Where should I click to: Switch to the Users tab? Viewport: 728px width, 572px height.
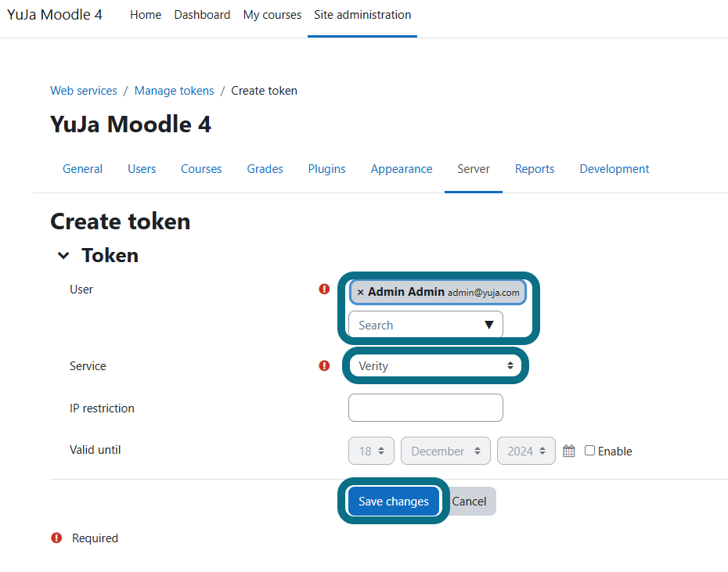[142, 169]
